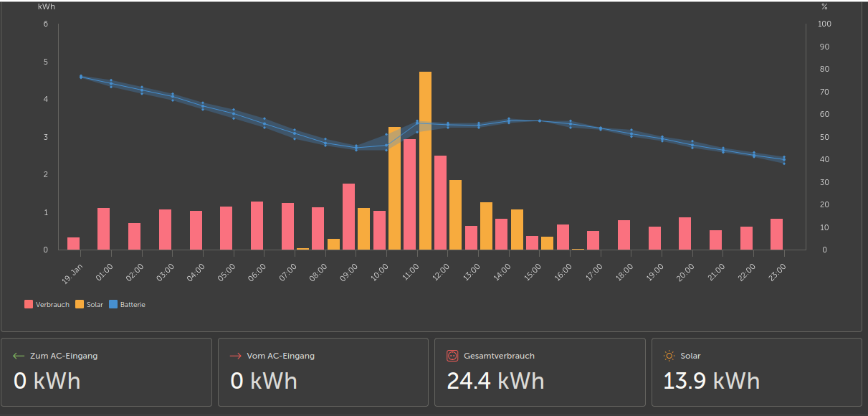Click the sun icon in the Solar card
868x416 pixels.
pyautogui.click(x=669, y=356)
